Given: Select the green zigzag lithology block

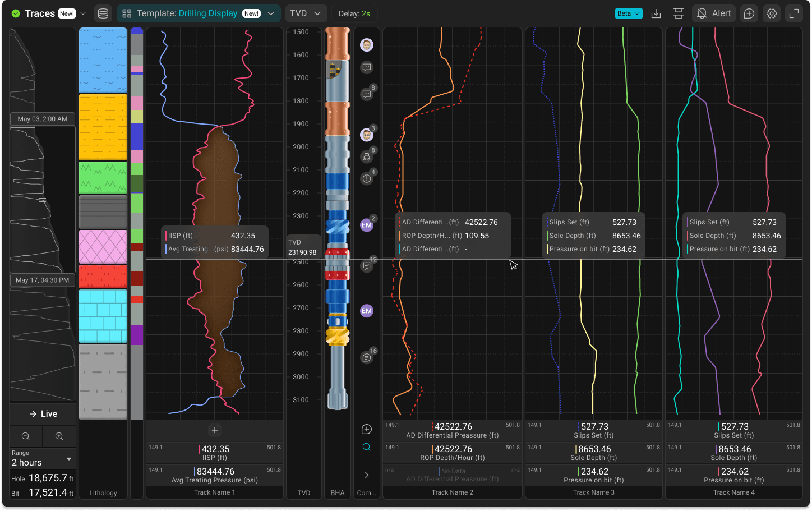Looking at the screenshot, I should pyautogui.click(x=103, y=178).
